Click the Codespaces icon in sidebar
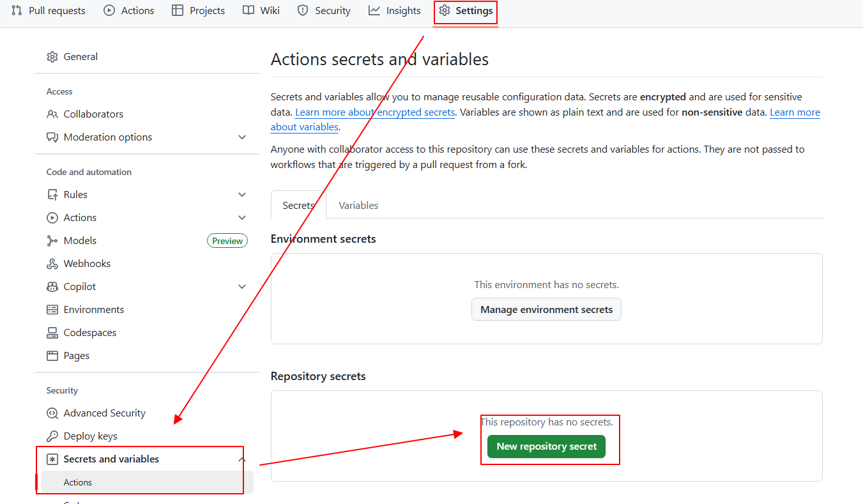 coord(52,333)
